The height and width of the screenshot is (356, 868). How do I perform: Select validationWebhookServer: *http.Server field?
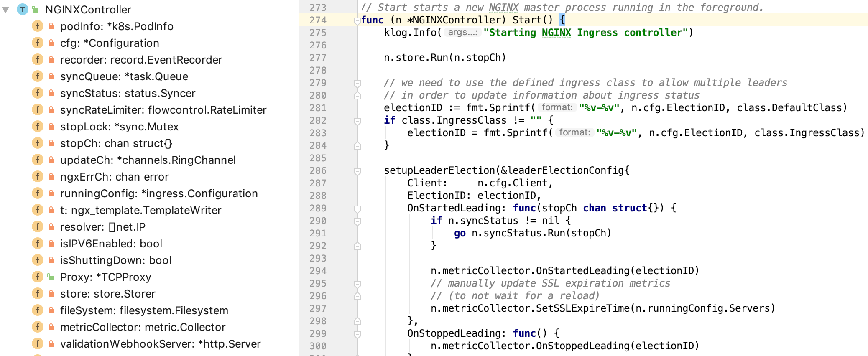[160, 344]
